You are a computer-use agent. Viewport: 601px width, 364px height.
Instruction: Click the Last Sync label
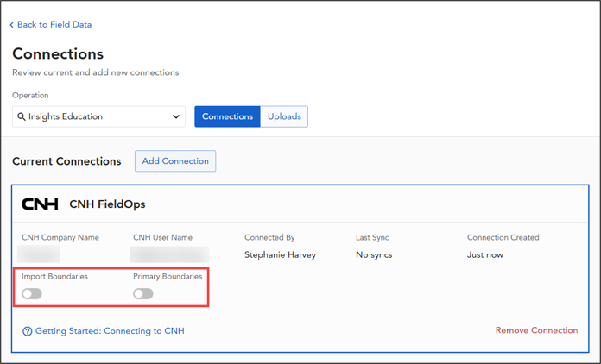pyautogui.click(x=372, y=237)
